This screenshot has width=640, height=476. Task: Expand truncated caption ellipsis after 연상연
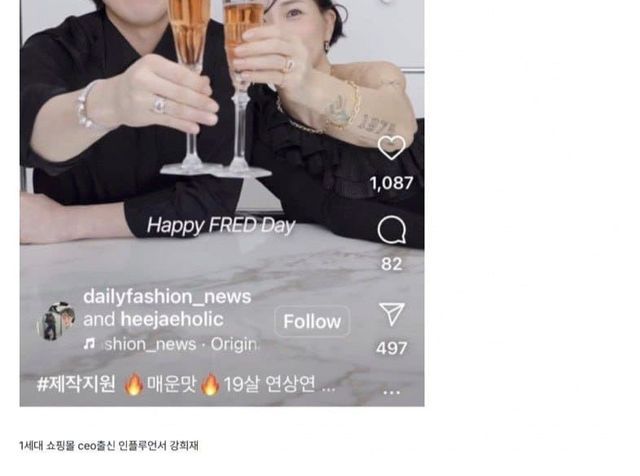[329, 387]
